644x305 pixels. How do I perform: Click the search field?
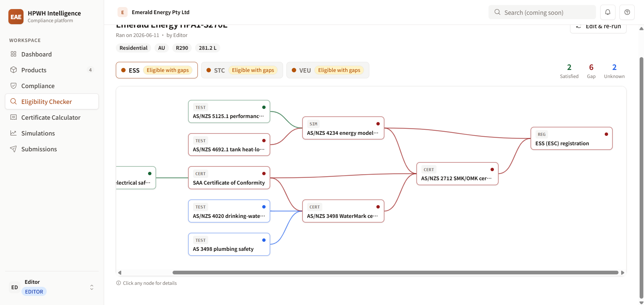click(542, 12)
